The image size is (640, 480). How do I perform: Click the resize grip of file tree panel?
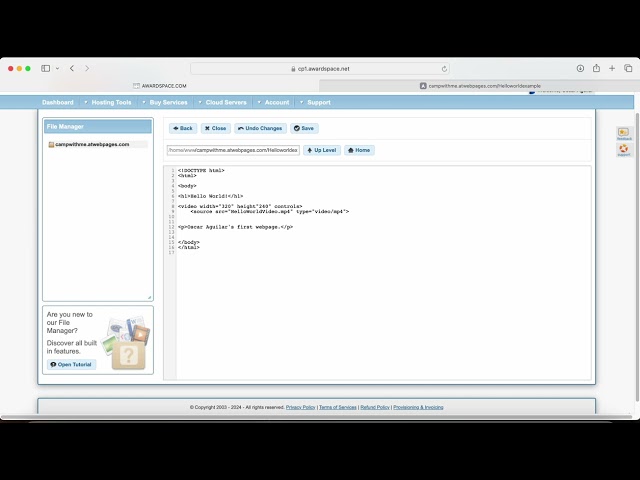click(149, 298)
